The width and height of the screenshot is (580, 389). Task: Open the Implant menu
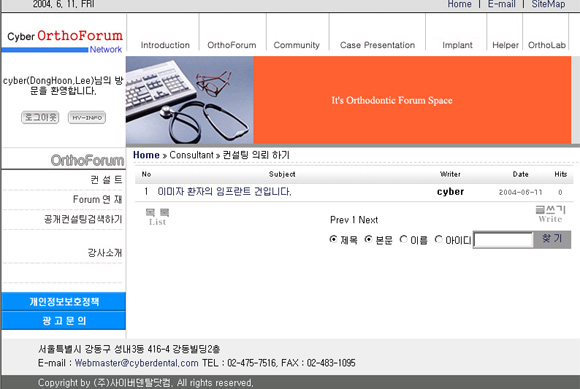(x=457, y=45)
